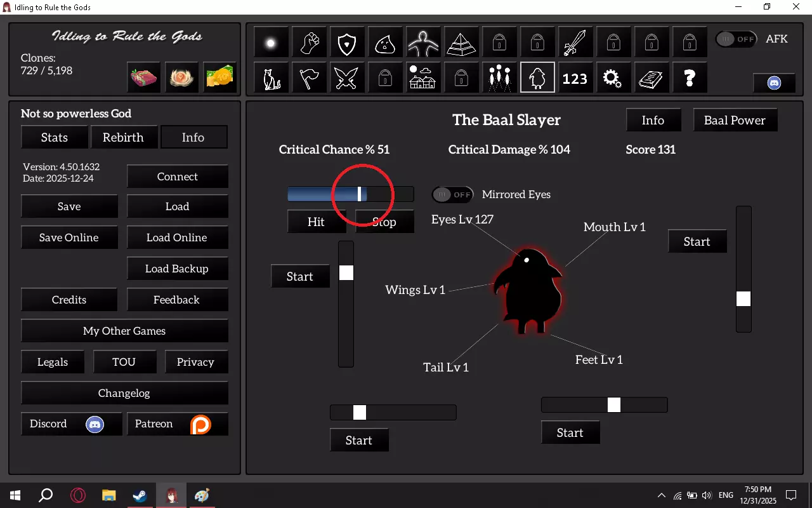Open the Credits page
Image resolution: width=812 pixels, height=508 pixels.
[x=69, y=300]
